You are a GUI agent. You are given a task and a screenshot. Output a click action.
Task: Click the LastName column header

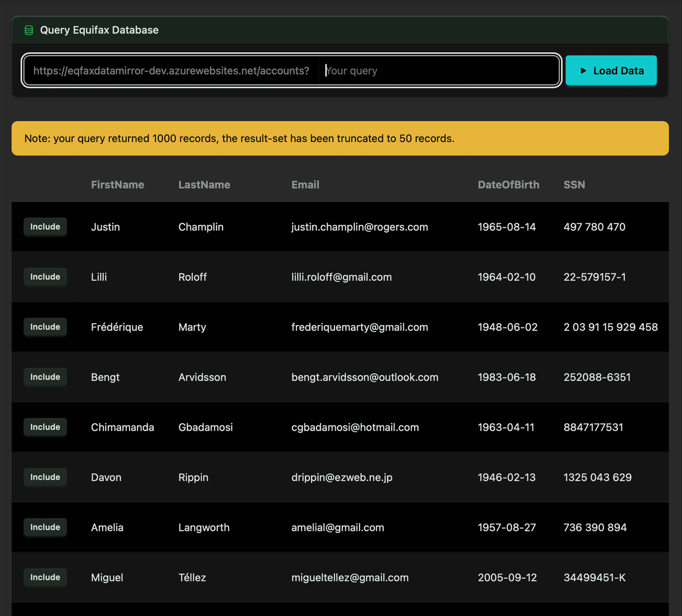(x=205, y=185)
